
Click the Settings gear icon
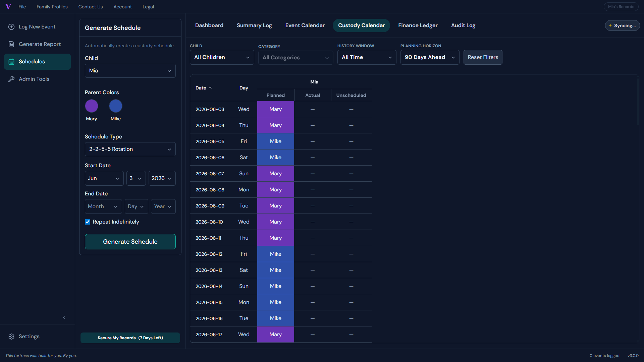coord(11,337)
